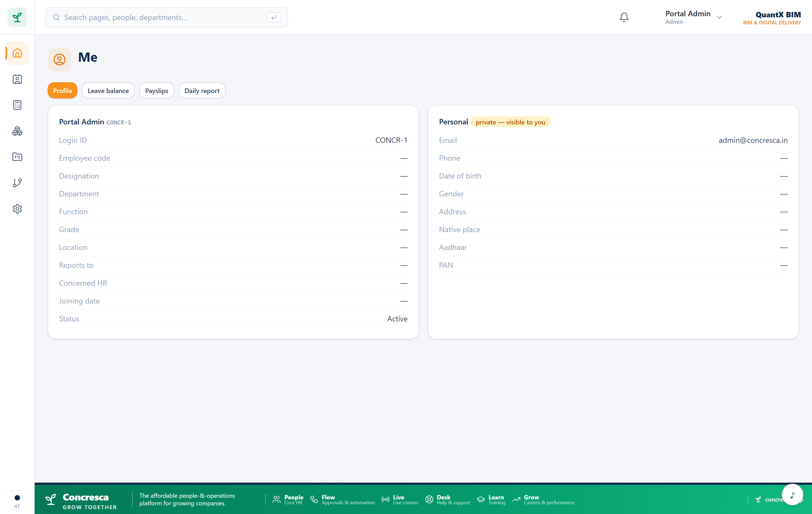Open the settings gear sidebar icon
812x514 pixels.
click(17, 209)
